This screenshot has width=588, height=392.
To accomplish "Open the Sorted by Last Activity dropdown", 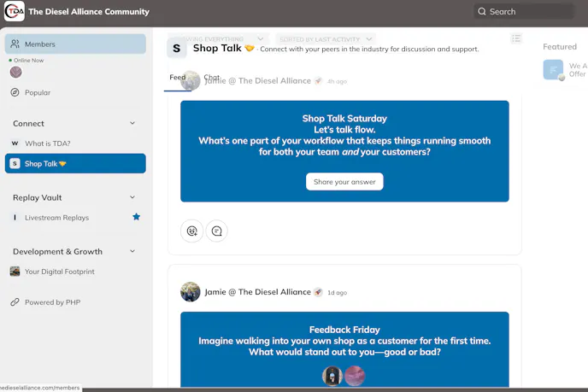I will coord(326,39).
